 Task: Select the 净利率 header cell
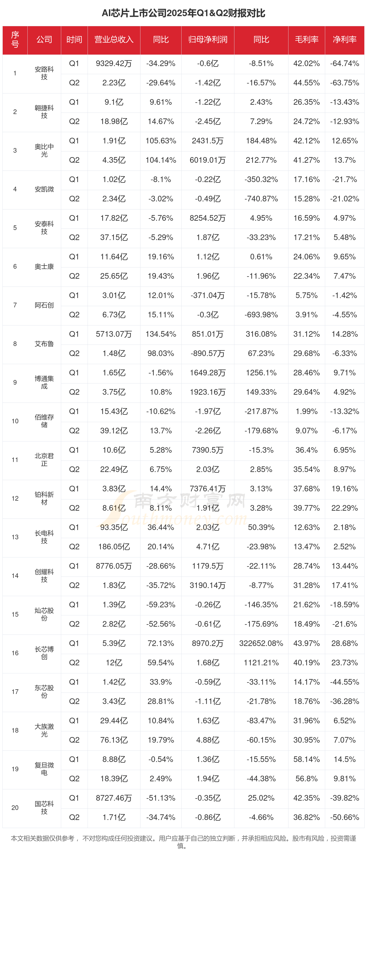[x=344, y=40]
